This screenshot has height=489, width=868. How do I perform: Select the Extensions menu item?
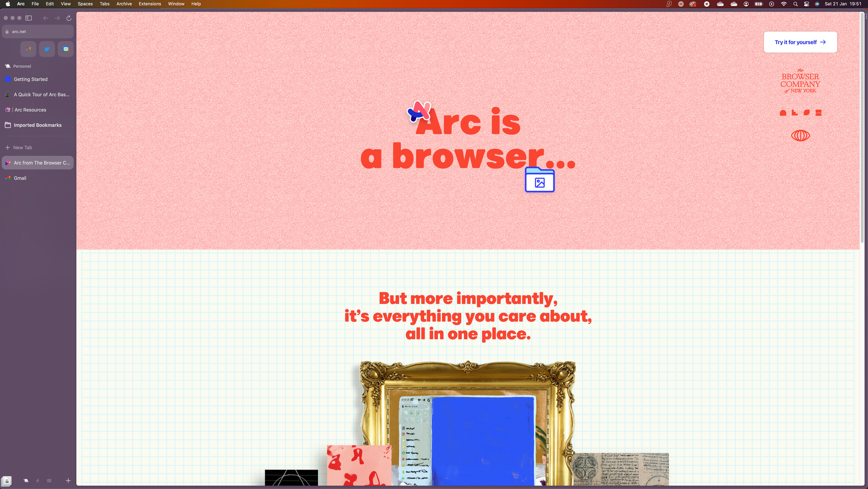coord(150,3)
